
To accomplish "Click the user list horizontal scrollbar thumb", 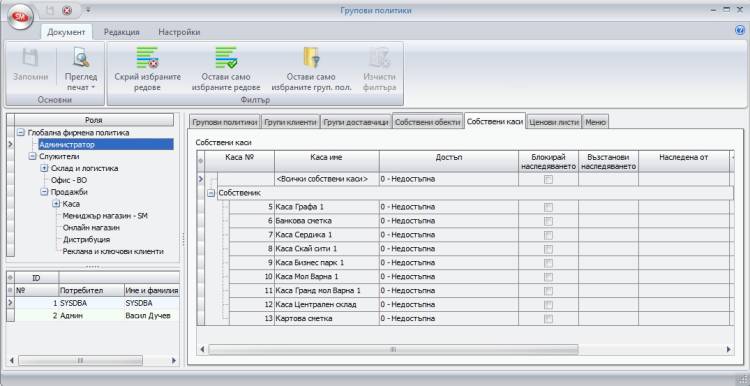I will [80, 360].
